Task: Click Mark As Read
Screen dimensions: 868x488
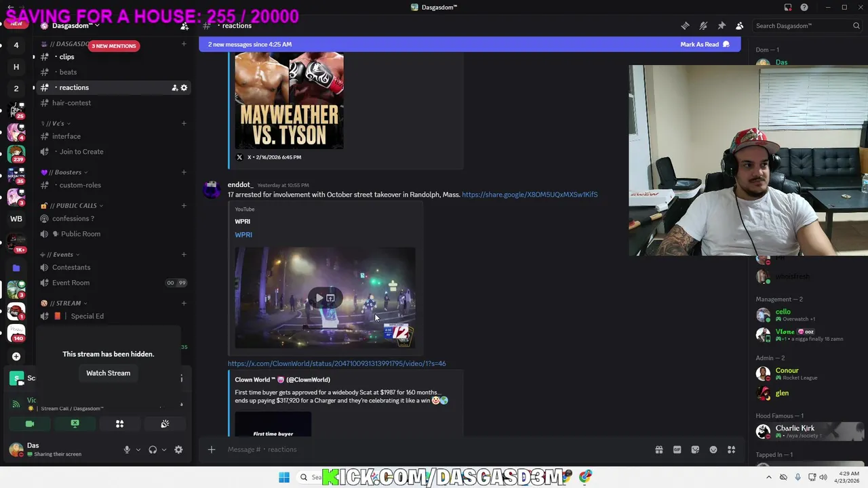Action: click(705, 44)
